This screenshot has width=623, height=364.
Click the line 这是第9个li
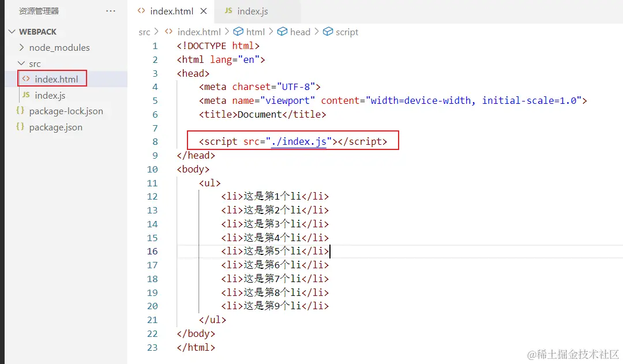click(275, 306)
